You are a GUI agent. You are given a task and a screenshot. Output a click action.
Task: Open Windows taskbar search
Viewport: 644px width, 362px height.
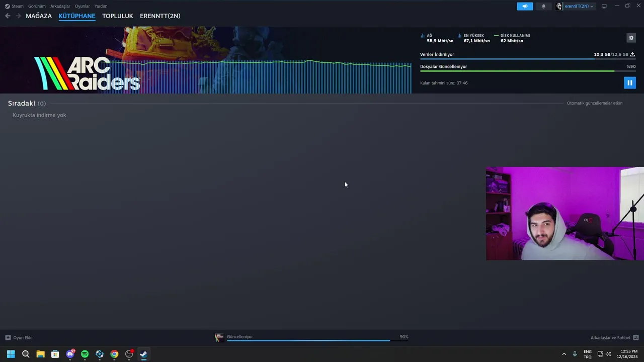click(26, 354)
